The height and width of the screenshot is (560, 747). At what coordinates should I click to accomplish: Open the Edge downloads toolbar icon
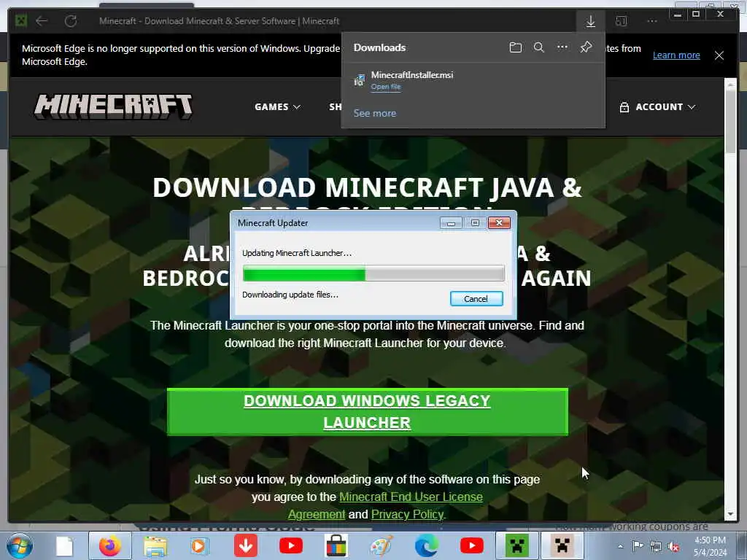click(x=590, y=21)
